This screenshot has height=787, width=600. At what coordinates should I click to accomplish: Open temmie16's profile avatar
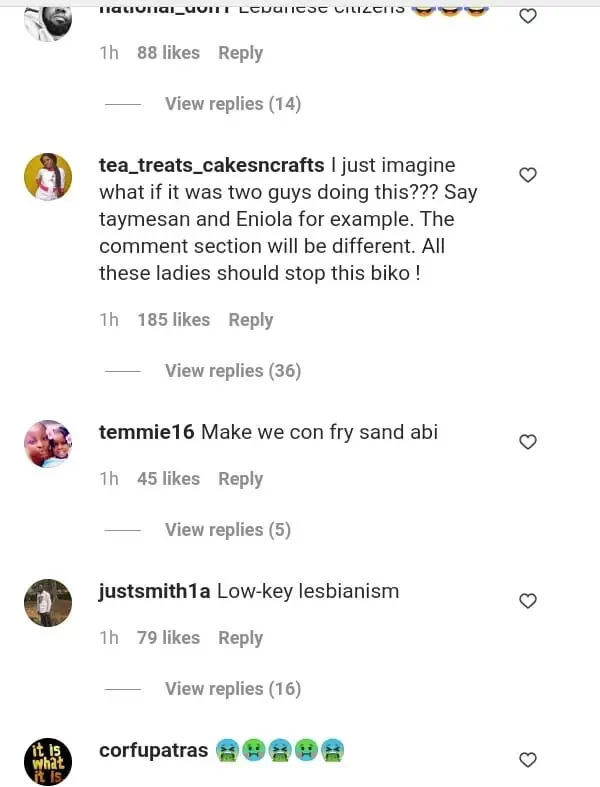(48, 443)
